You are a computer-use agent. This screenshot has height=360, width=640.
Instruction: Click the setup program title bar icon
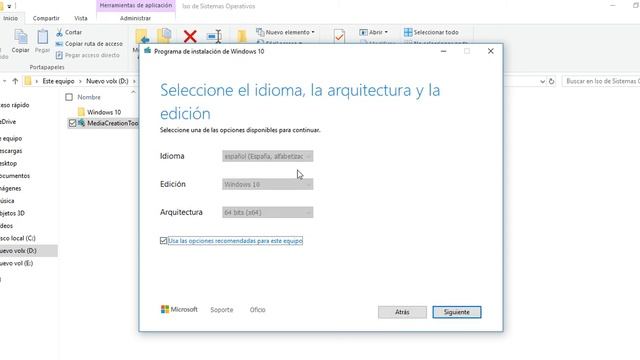coord(147,51)
